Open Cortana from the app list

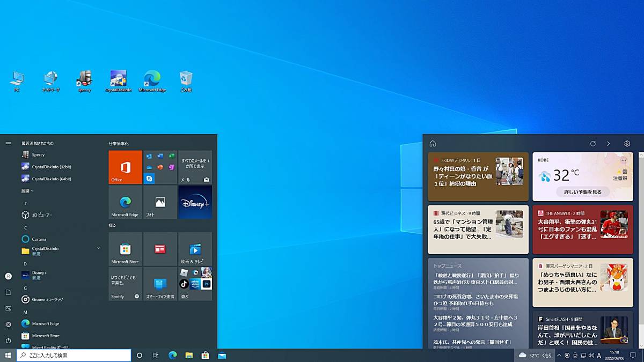[x=62, y=239]
